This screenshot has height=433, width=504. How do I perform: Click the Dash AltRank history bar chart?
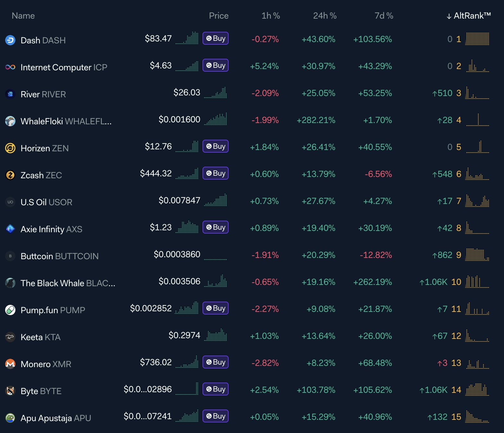(477, 39)
